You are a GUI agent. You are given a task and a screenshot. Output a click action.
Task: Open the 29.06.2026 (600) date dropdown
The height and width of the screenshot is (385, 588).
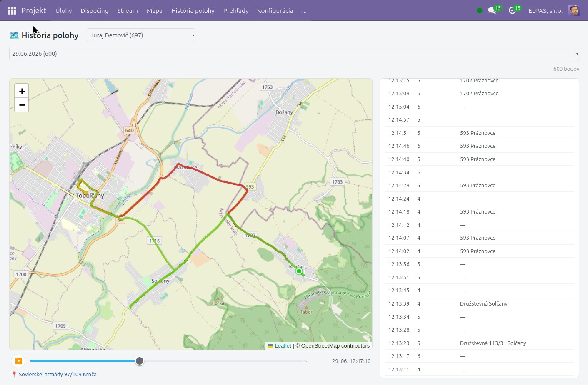tap(294, 54)
